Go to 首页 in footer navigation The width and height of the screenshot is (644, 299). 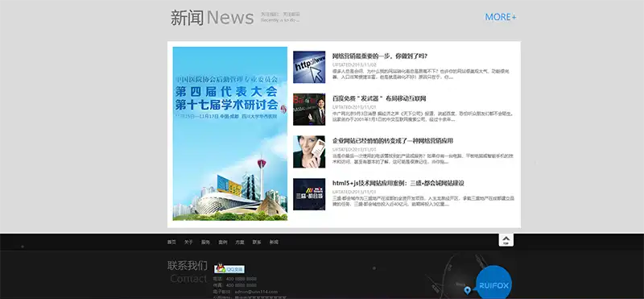171,243
